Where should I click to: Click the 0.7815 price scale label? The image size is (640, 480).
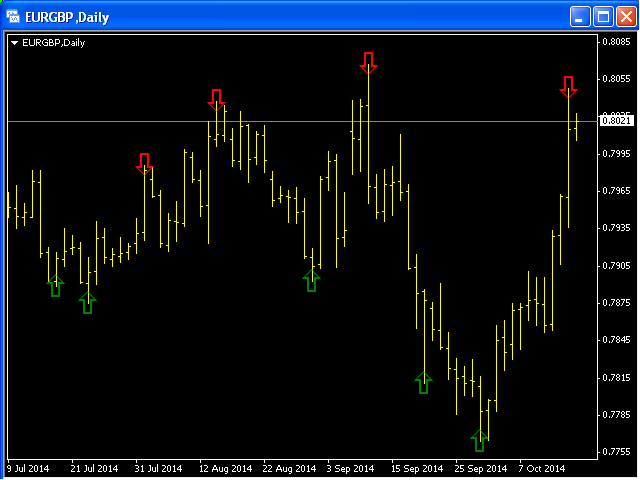(x=616, y=378)
